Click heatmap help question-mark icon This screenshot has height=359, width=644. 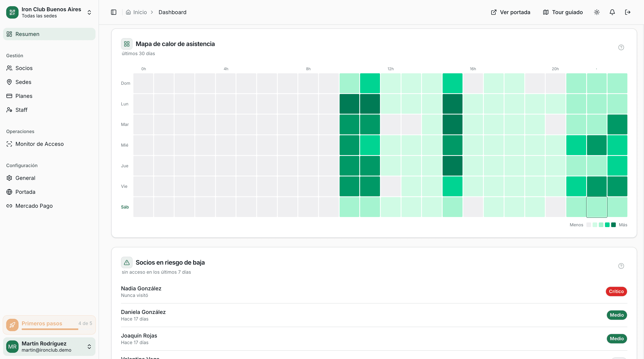621,48
